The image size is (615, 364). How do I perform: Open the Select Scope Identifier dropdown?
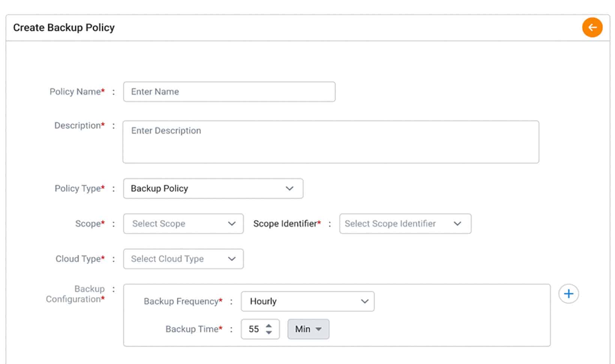[x=405, y=224]
